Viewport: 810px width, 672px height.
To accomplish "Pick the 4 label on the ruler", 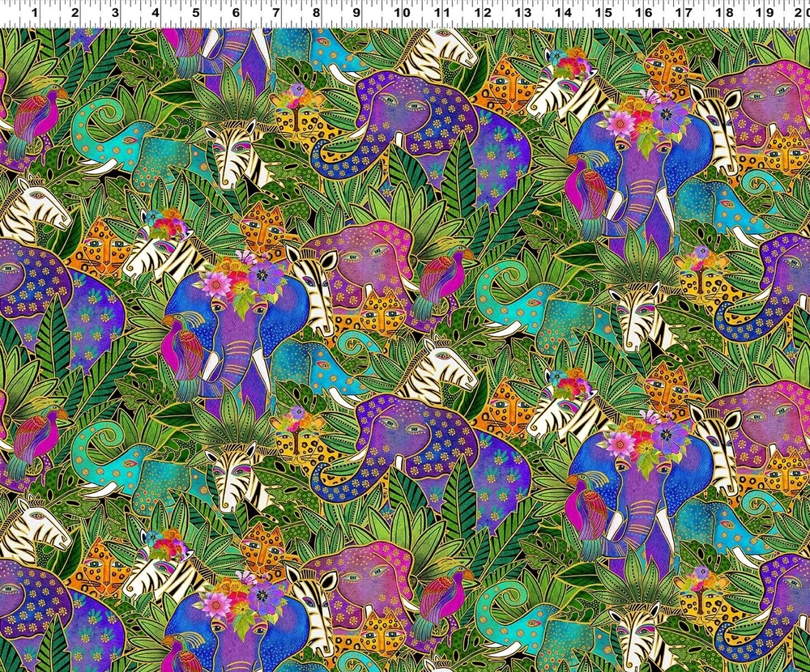I will click(x=156, y=13).
